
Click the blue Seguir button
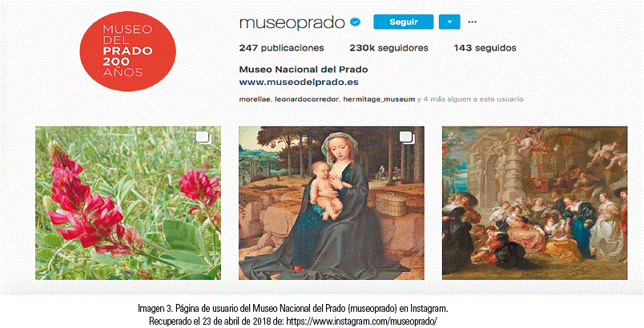tap(404, 22)
